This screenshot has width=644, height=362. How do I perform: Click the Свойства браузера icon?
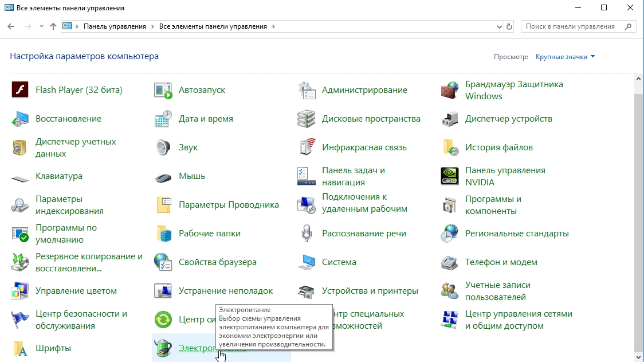point(163,262)
